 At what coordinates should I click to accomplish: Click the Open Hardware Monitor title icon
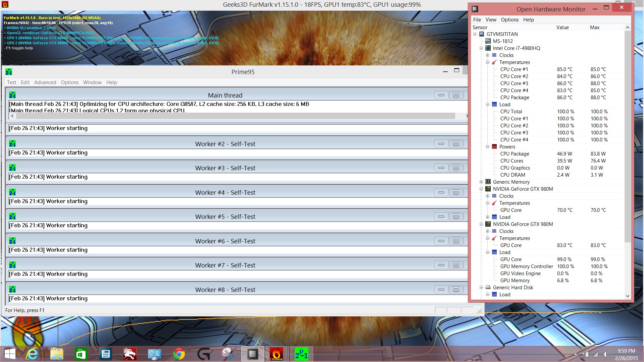475,9
